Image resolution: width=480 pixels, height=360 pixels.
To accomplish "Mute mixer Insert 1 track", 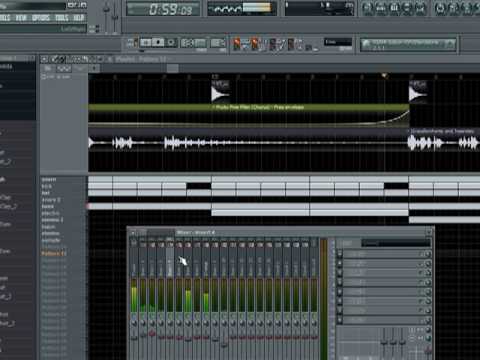I will click(x=143, y=315).
